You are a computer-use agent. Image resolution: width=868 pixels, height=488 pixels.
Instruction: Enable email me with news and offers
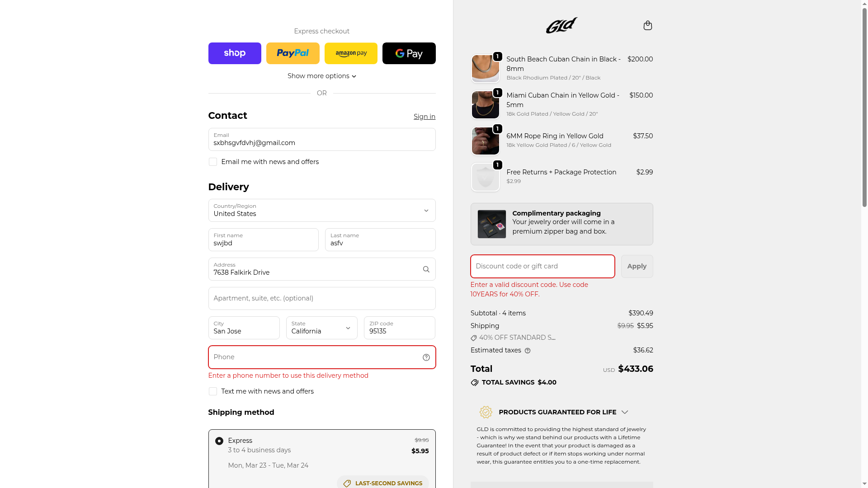click(x=213, y=162)
